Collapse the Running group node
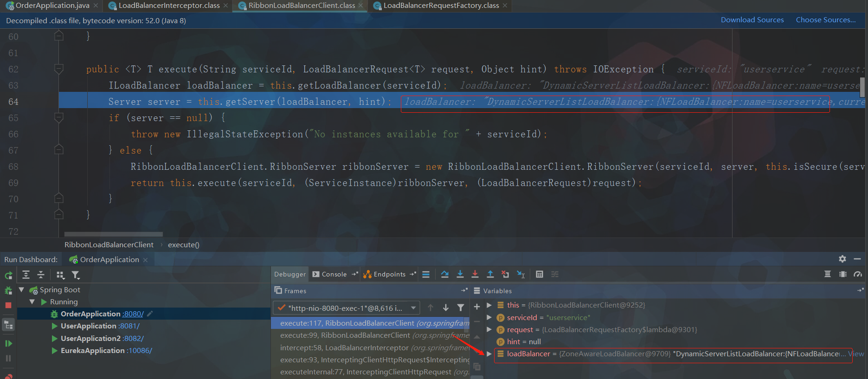The width and height of the screenshot is (868, 379). 32,302
